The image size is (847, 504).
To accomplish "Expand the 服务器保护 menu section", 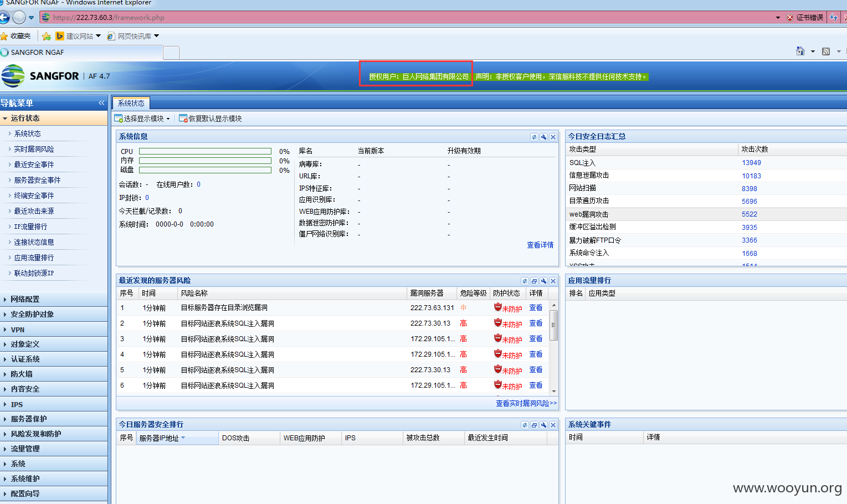I will pyautogui.click(x=54, y=419).
